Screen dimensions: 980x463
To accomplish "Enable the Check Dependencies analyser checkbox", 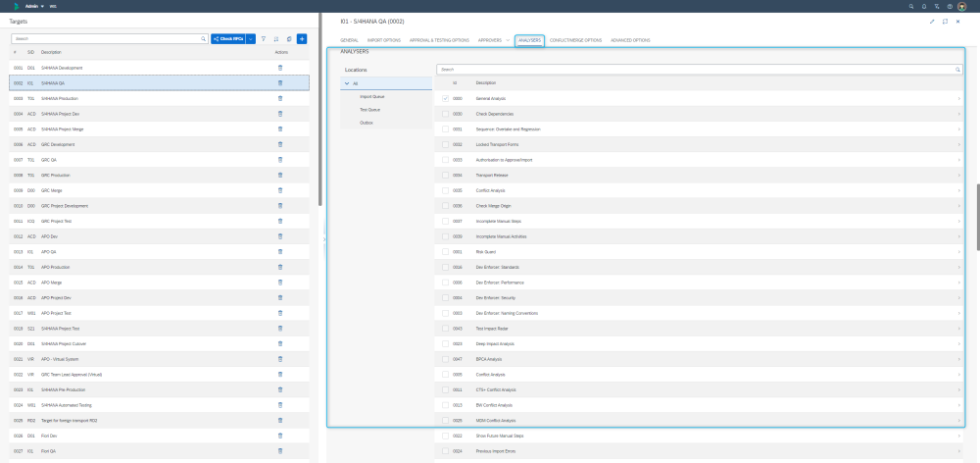I will point(445,114).
